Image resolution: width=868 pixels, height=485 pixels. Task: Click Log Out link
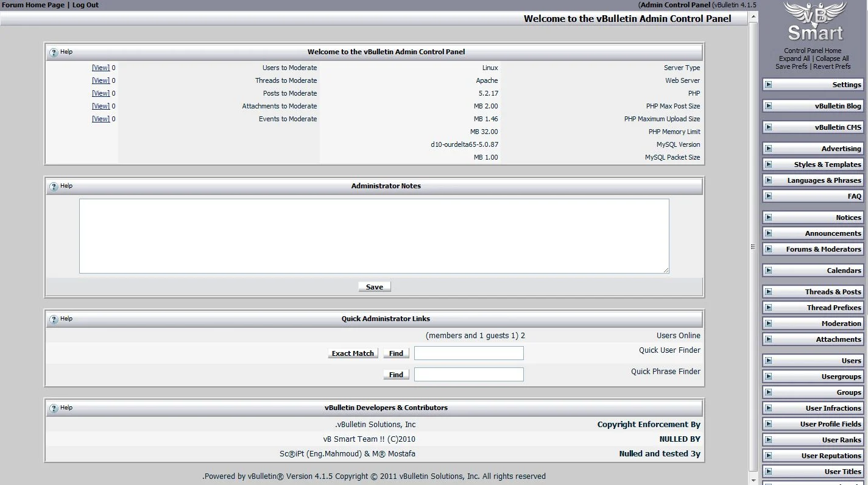coord(85,5)
